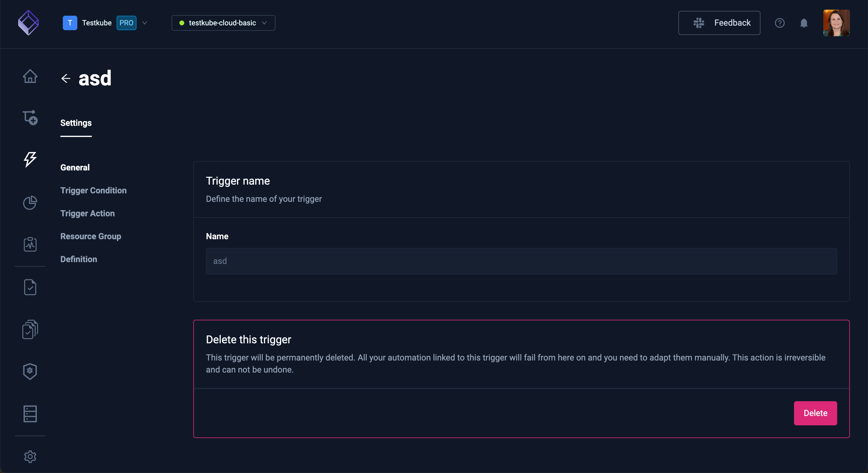The width and height of the screenshot is (868, 473).
Task: Open the analytics/reports icon
Action: click(x=30, y=202)
